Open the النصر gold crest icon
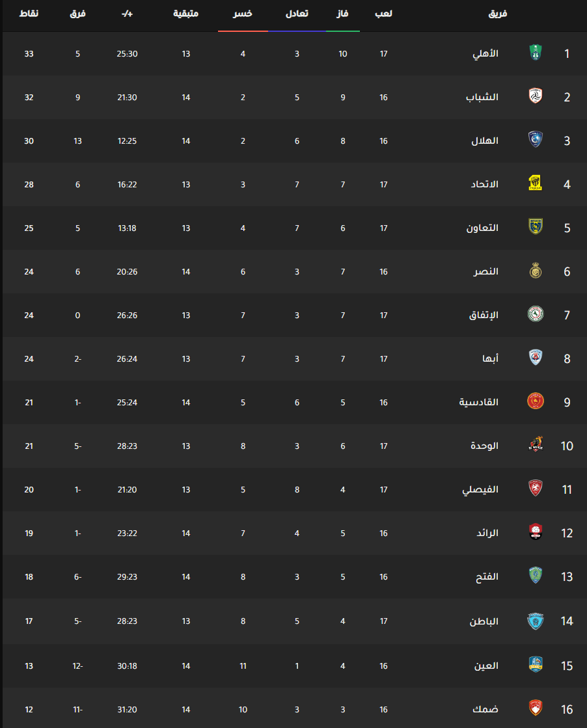 (536, 271)
